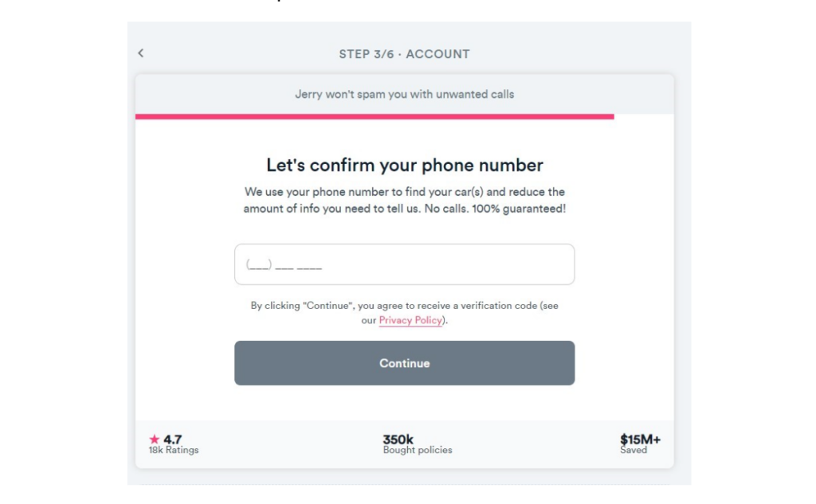
Task: Click the underlined Privacy Policy text
Action: tap(410, 320)
